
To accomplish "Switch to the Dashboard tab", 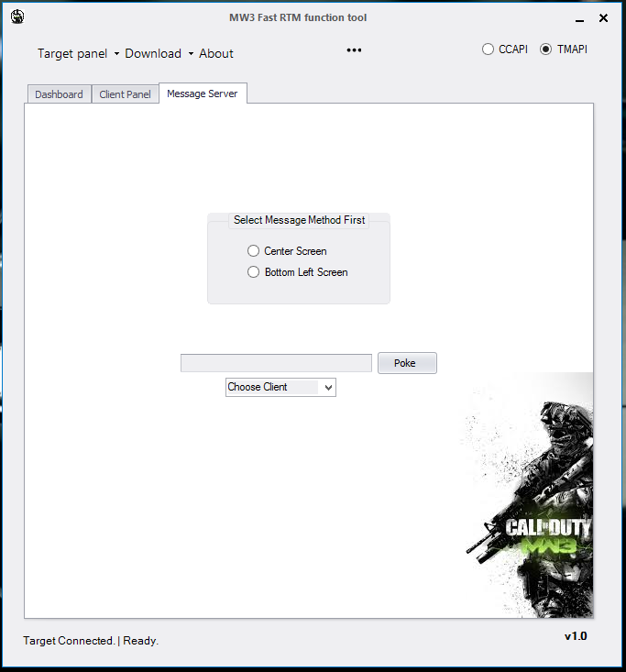I will 60,94.
